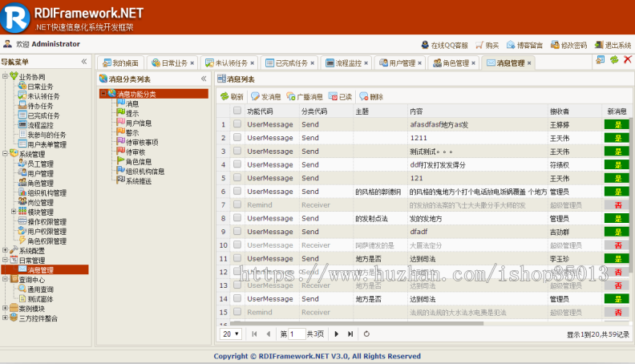Expand the 三方控件整合 tree node

[x=6, y=317]
